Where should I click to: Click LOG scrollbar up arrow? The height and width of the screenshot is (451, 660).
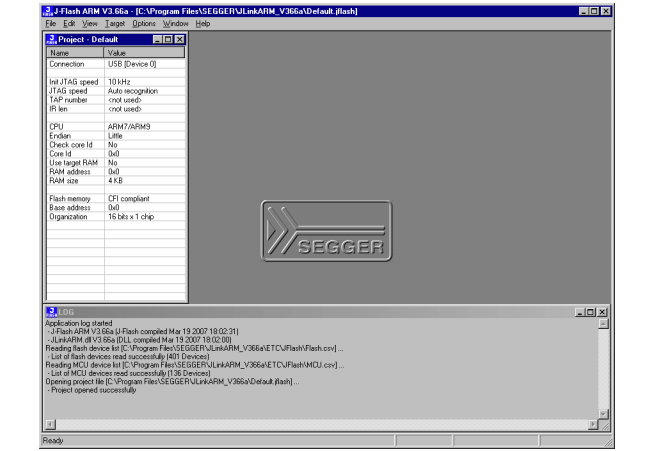(603, 324)
